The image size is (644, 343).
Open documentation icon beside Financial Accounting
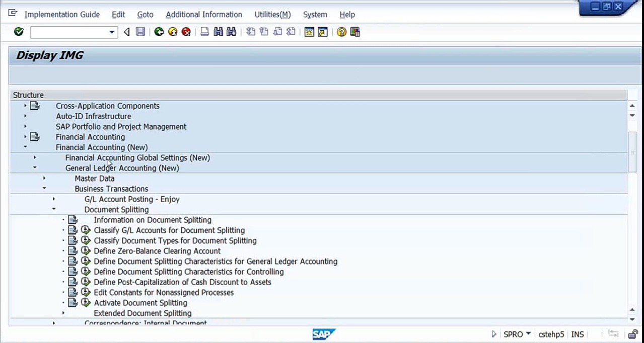click(x=35, y=137)
